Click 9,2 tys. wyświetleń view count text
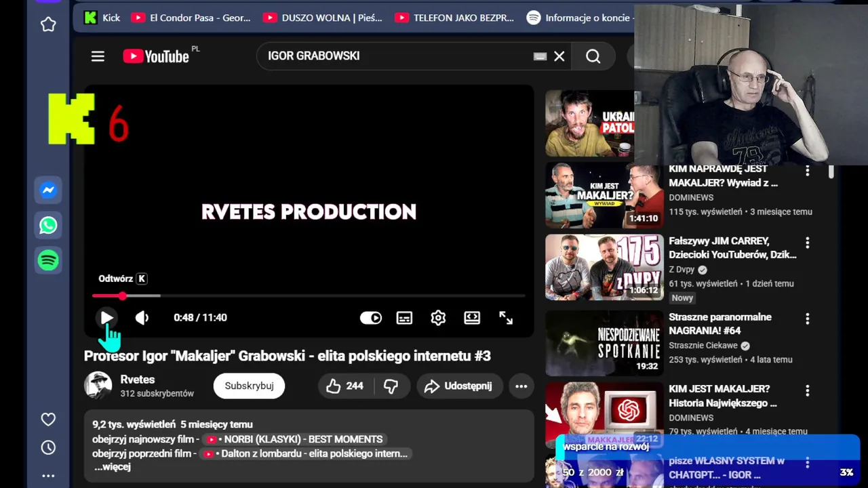This screenshot has height=488, width=868. [x=134, y=425]
